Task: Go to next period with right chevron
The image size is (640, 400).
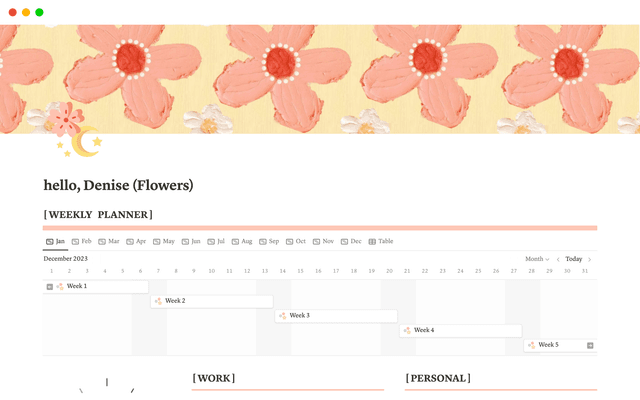Action: pos(590,259)
